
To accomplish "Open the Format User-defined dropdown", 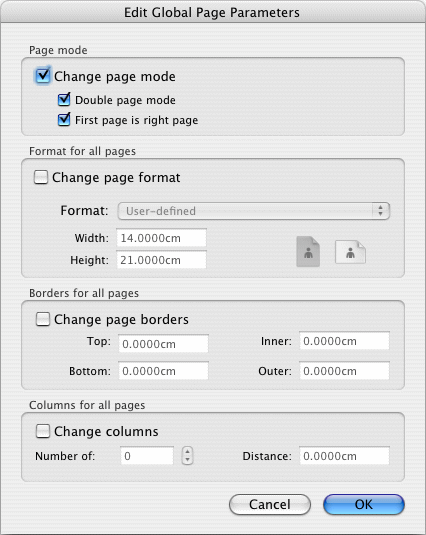I will coord(254,211).
